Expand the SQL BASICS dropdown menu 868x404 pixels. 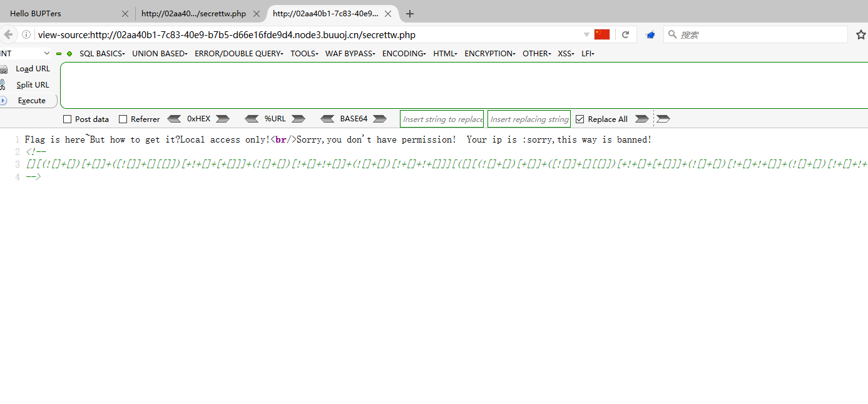[x=102, y=54]
